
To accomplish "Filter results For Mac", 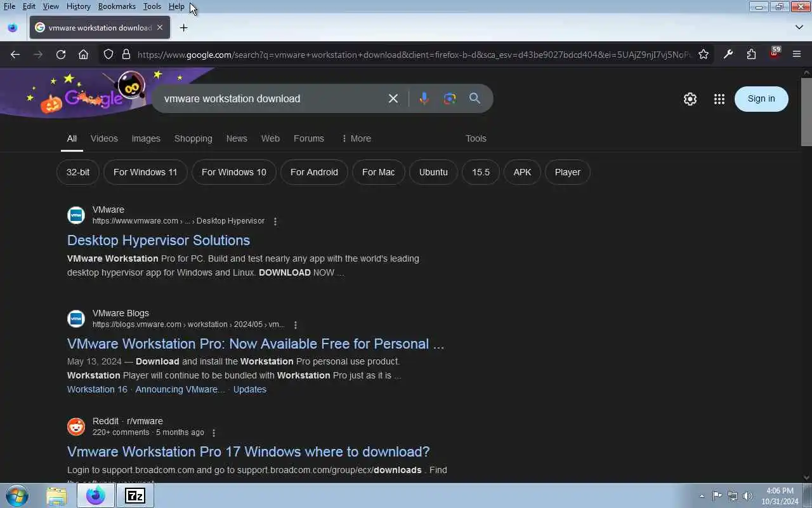I will (379, 172).
